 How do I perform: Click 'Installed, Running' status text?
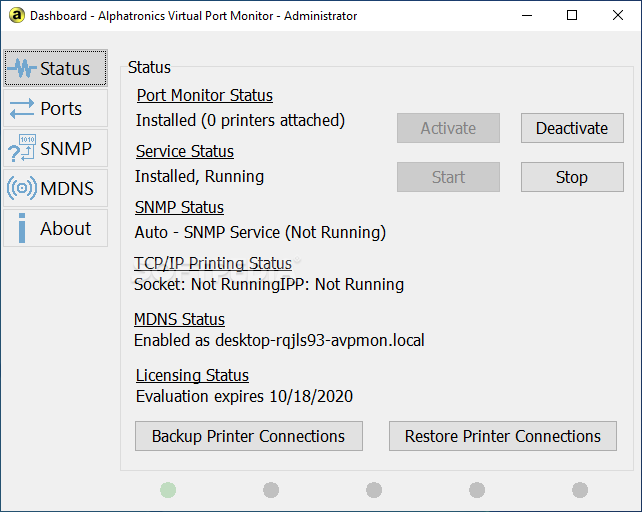tap(199, 177)
